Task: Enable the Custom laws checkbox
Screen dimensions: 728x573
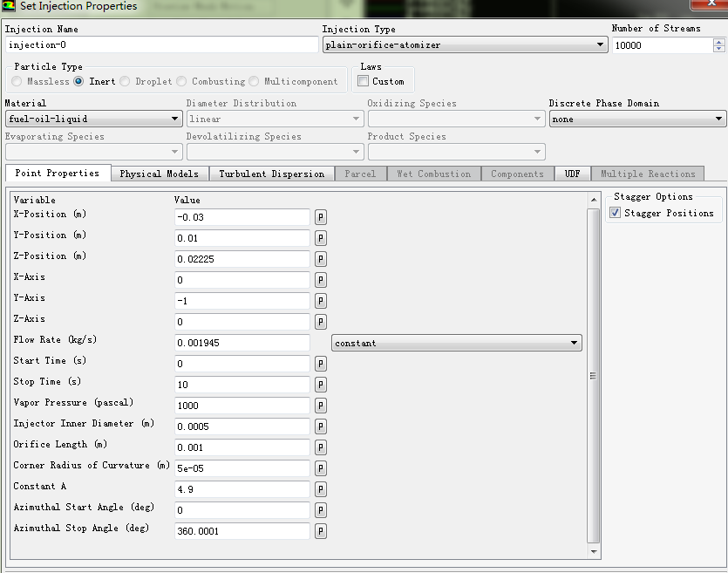Action: coord(364,81)
